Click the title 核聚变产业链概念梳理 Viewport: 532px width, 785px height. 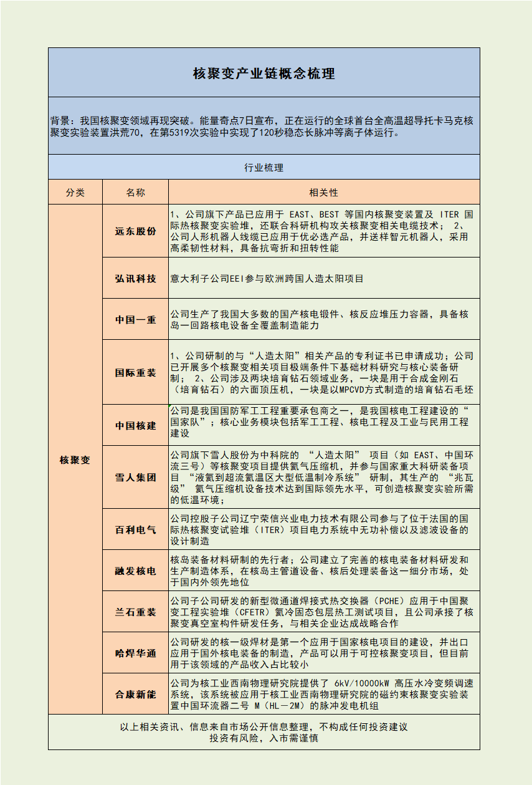pyautogui.click(x=264, y=74)
